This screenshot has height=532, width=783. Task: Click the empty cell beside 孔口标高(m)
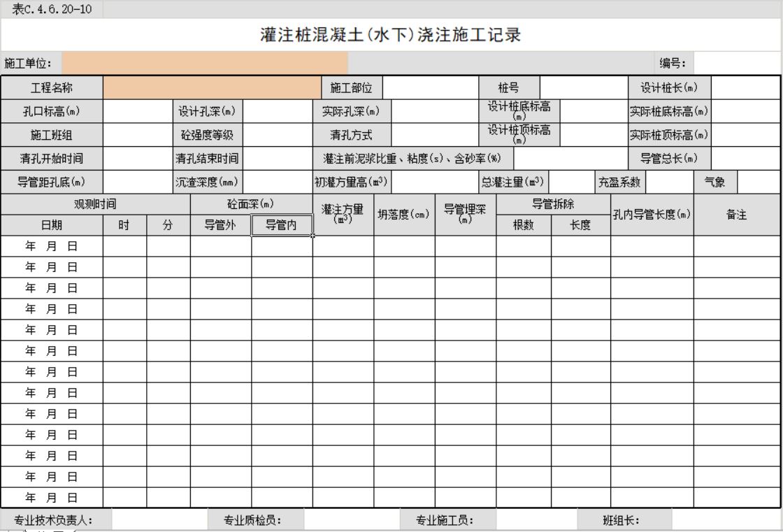coord(138,111)
